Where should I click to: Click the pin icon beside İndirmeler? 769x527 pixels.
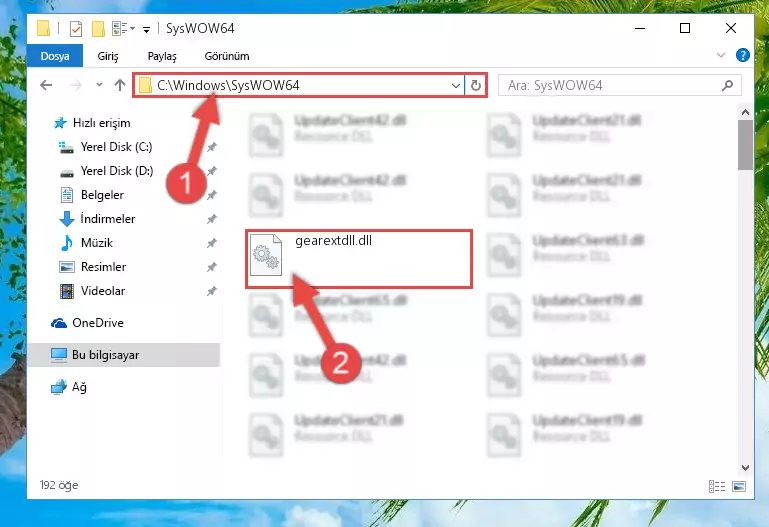pyautogui.click(x=212, y=219)
